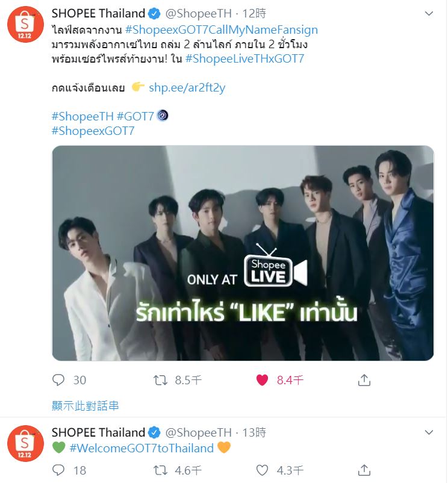
Task: Expand second tweet's more options chevron
Action: tap(428, 432)
